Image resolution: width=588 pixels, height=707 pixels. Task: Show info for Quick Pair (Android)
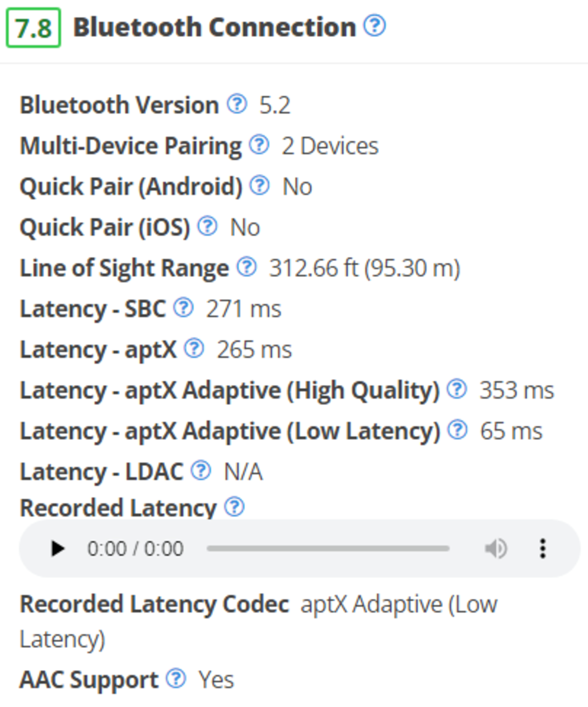coord(259,186)
